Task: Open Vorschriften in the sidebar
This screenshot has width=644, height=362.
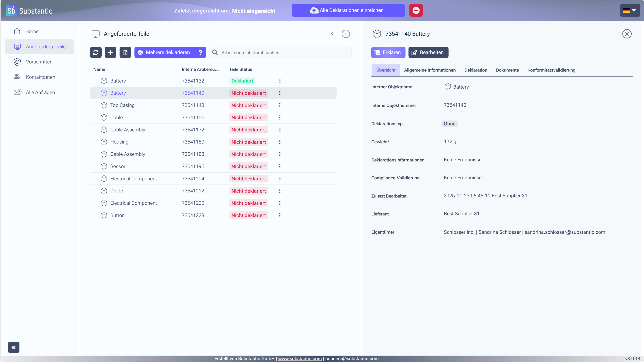Action: (39, 62)
